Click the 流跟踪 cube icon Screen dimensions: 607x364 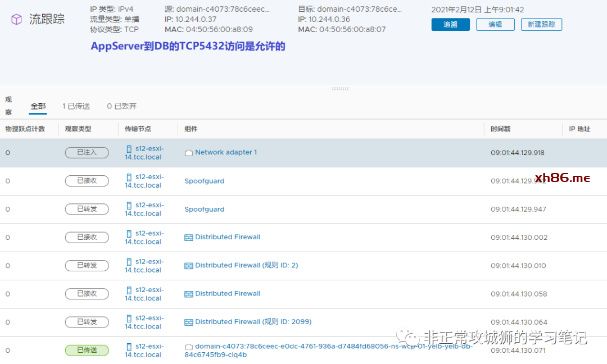coord(17,20)
